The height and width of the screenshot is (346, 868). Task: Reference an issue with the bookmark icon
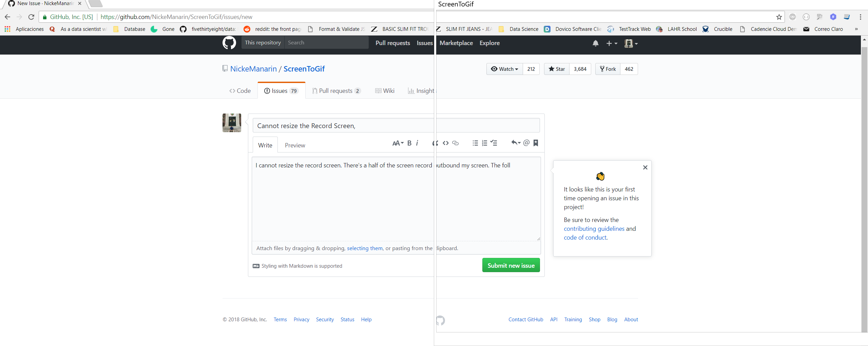point(536,143)
